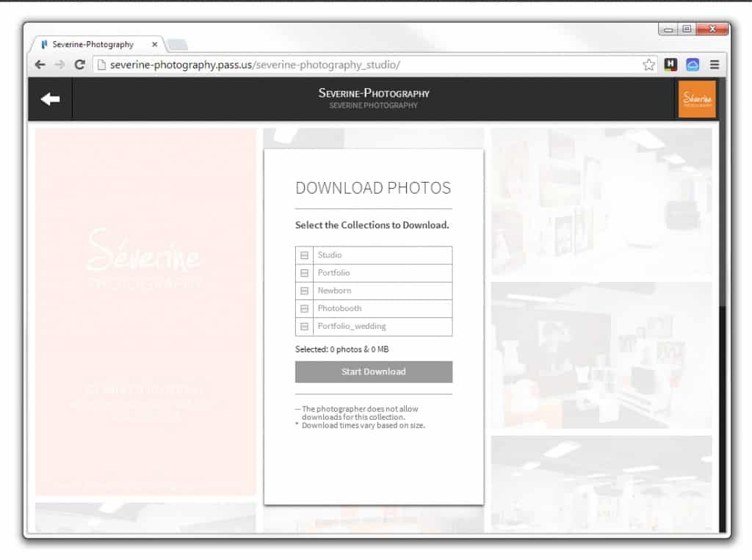
Task: Click the address bar URL field
Action: pyautogui.click(x=374, y=65)
